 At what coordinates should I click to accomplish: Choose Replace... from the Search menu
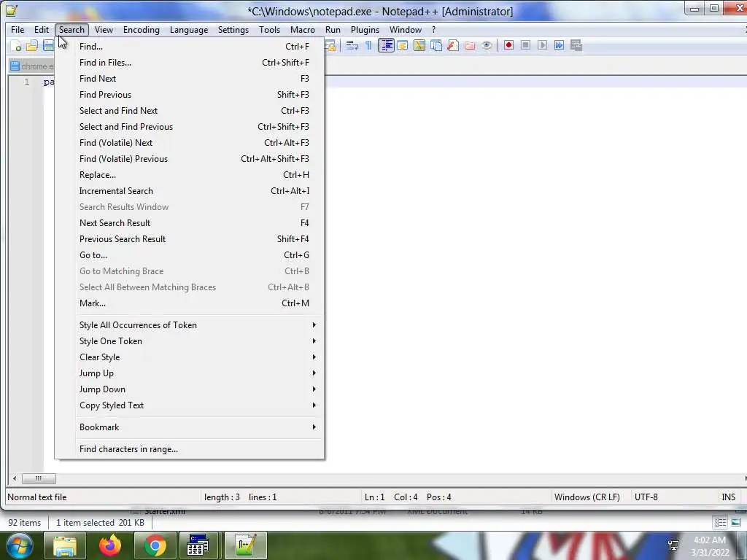click(190, 175)
